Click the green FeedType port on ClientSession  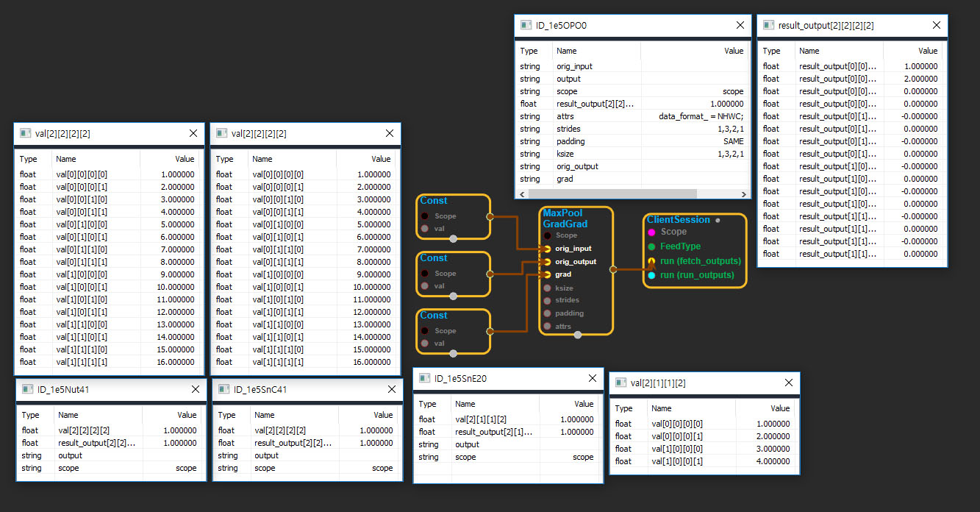pyautogui.click(x=651, y=246)
